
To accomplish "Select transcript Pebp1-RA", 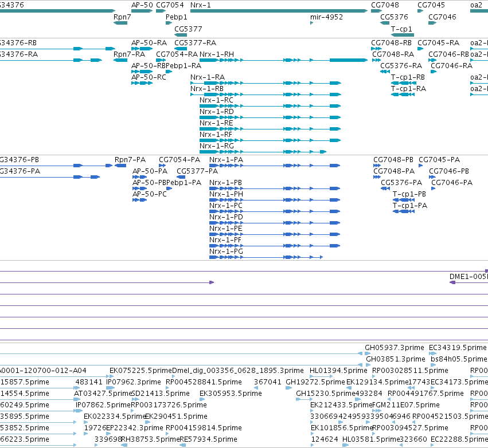I will pyautogui.click(x=184, y=66).
